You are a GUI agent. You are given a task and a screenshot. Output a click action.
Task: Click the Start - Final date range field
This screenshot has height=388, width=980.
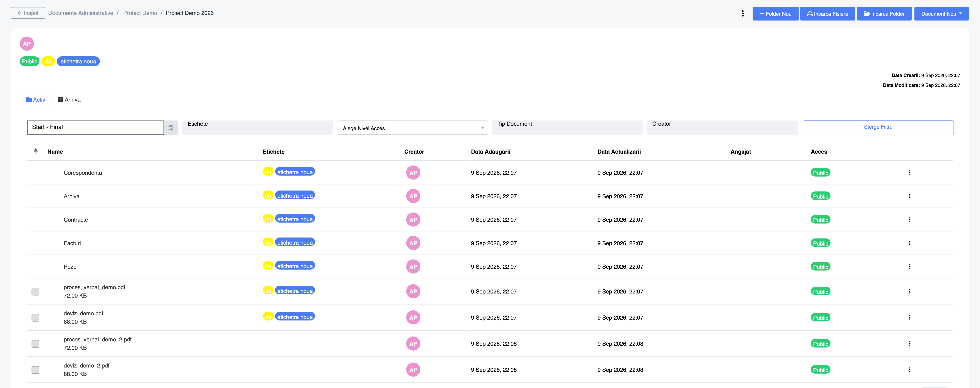point(95,127)
